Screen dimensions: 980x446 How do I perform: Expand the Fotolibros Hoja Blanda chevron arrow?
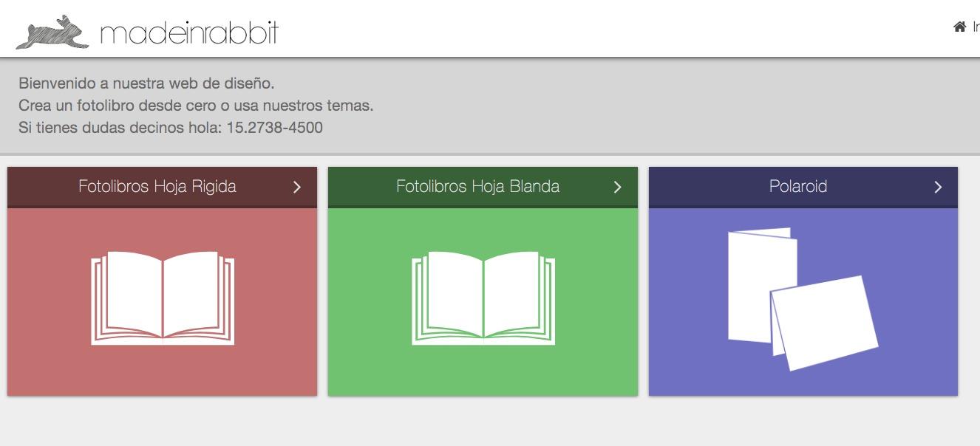[x=618, y=188]
